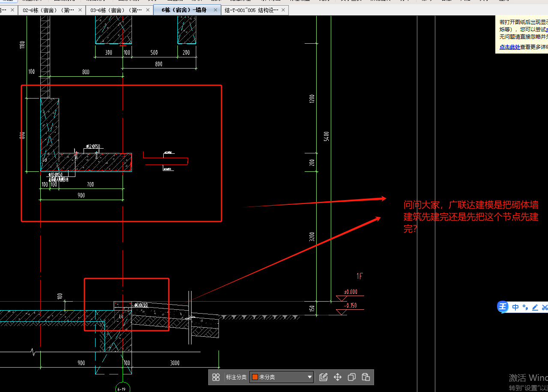Image resolution: width=548 pixels, height=392 pixels.
Task: Click the ±0.000 elevation marker
Action: point(350,292)
